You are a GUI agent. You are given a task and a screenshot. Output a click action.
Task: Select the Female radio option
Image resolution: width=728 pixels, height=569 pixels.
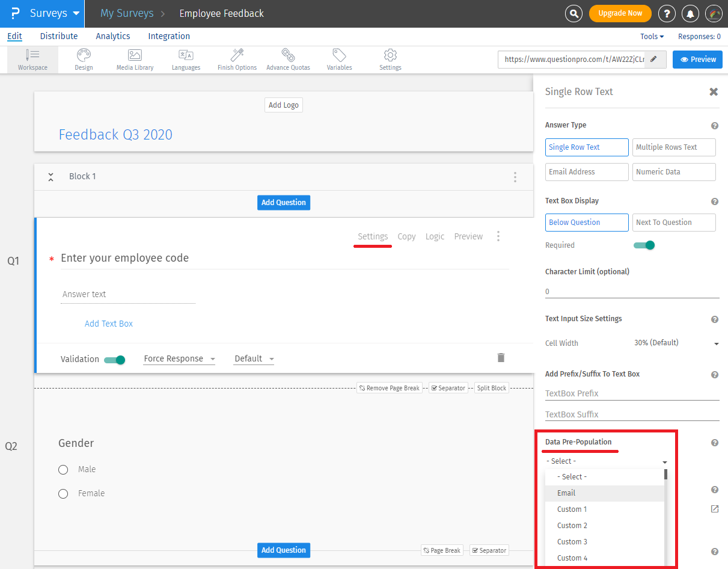(x=63, y=494)
